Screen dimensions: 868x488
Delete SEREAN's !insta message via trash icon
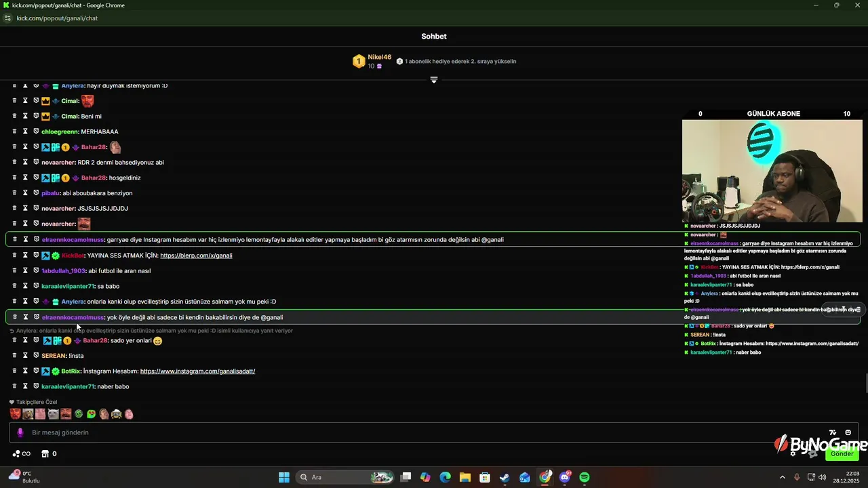14,355
